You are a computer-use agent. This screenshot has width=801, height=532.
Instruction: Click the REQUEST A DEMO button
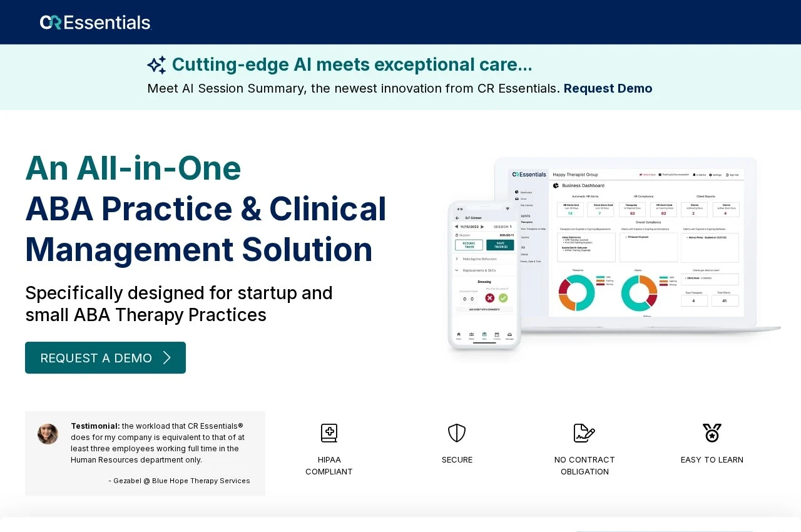[x=105, y=358]
